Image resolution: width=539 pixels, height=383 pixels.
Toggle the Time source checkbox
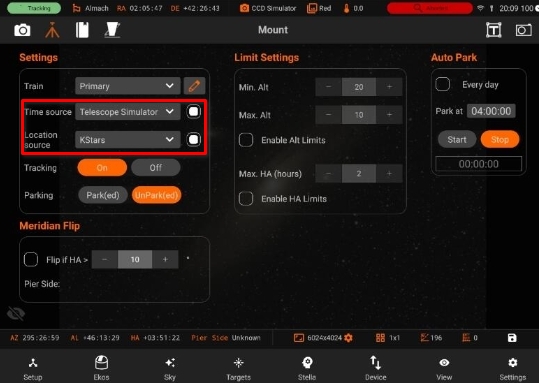point(194,111)
